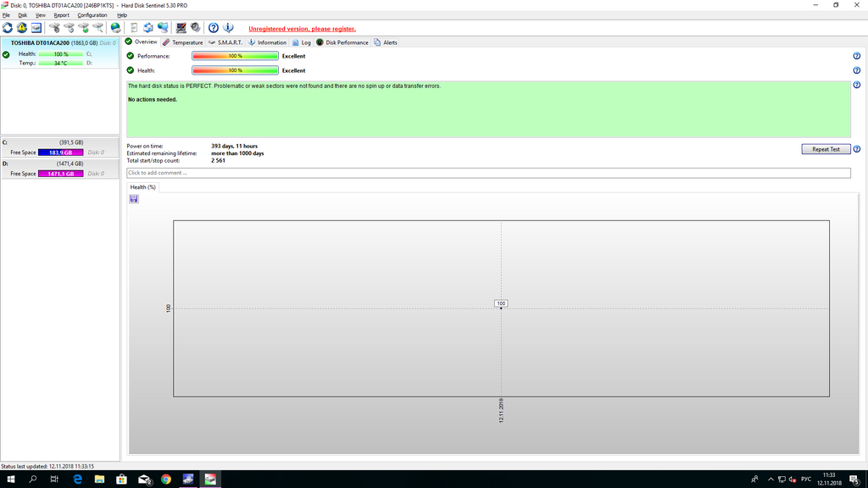Click the sidebar Temp 34 °C bar
The width and height of the screenshot is (868, 488).
click(x=61, y=63)
